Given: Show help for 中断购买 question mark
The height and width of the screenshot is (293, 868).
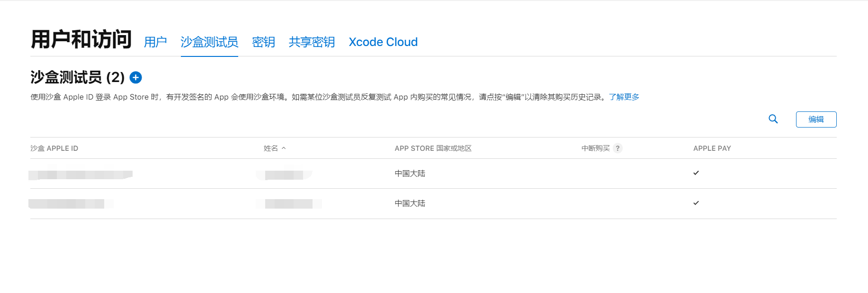Looking at the screenshot, I should pyautogui.click(x=617, y=148).
